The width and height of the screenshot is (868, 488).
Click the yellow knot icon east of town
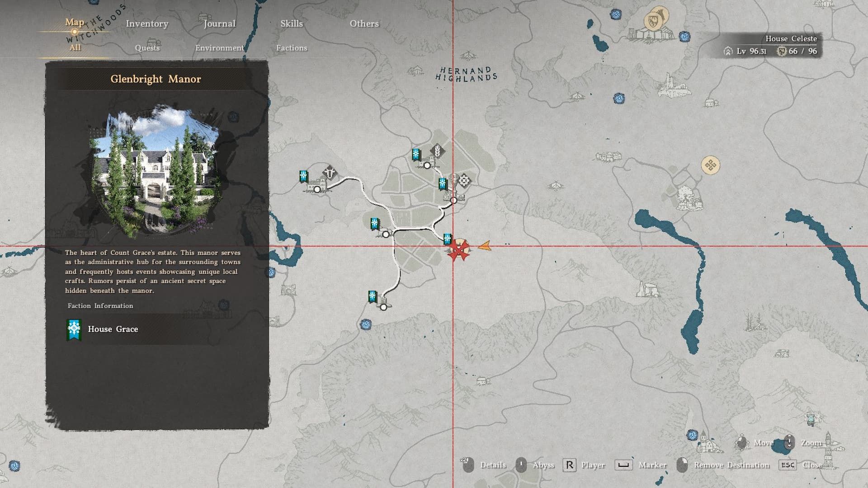(x=710, y=165)
